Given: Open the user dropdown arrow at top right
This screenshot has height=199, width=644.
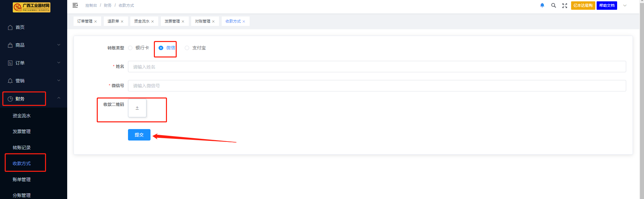Looking at the screenshot, I should (x=625, y=5).
